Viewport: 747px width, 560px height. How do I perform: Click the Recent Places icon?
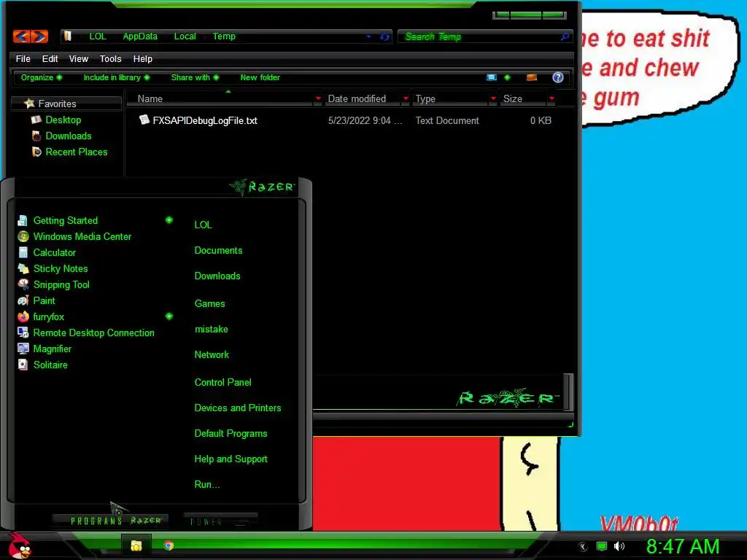click(x=36, y=152)
